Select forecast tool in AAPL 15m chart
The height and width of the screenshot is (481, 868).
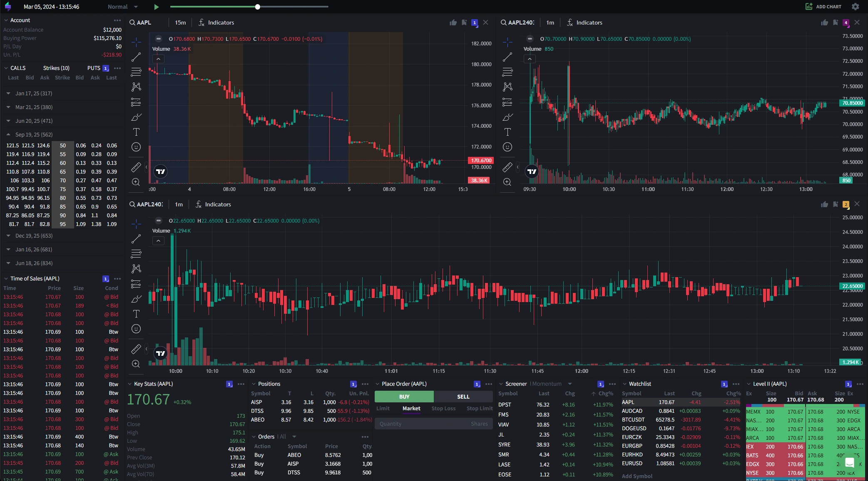pyautogui.click(x=136, y=102)
